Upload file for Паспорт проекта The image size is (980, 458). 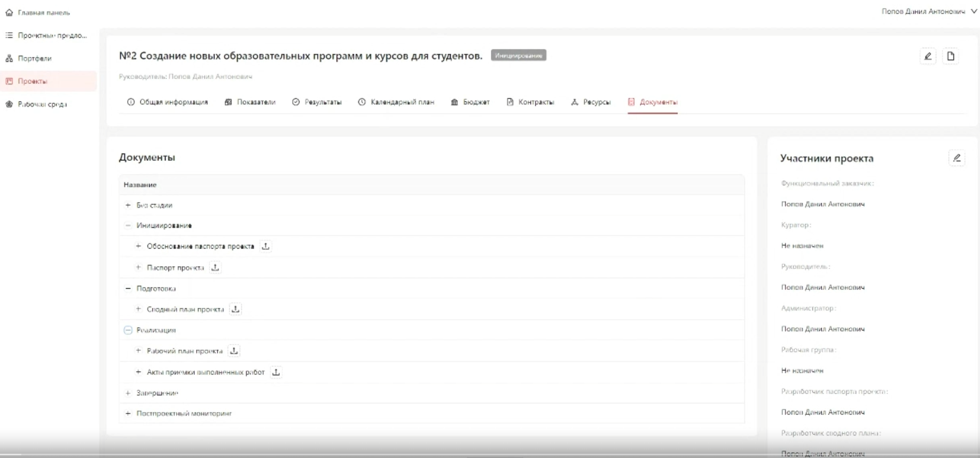tap(215, 267)
